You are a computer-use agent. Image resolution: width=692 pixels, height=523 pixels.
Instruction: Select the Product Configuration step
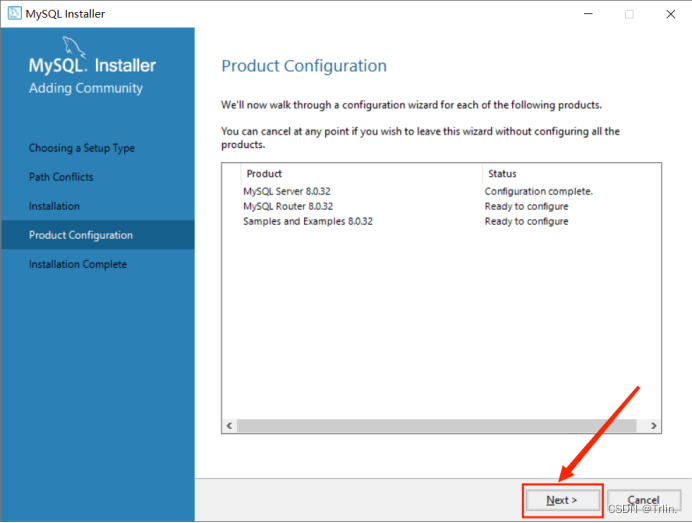coord(80,235)
